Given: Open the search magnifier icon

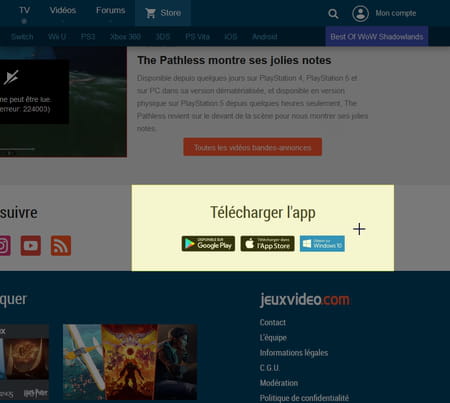Looking at the screenshot, I should pos(333,14).
